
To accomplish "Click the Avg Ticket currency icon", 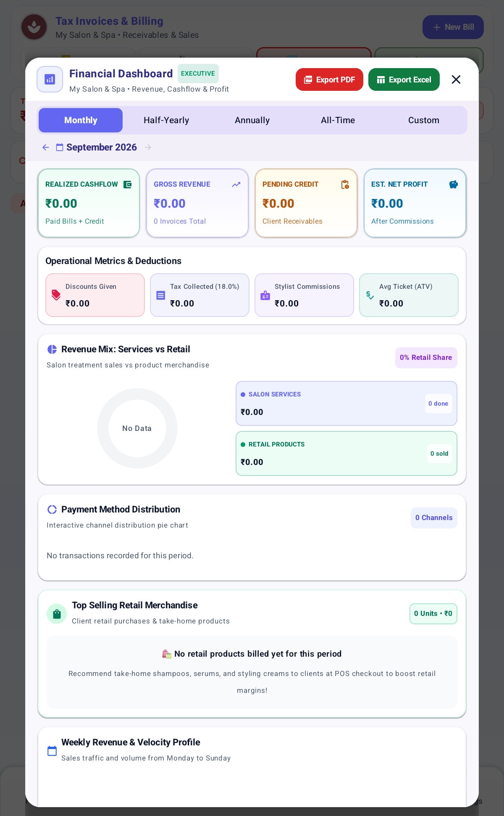I will pyautogui.click(x=370, y=295).
